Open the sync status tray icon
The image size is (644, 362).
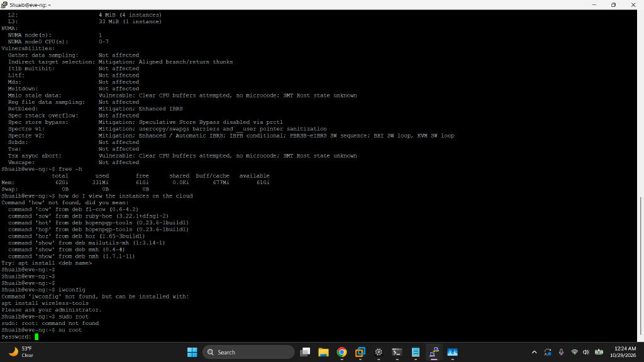click(548, 352)
